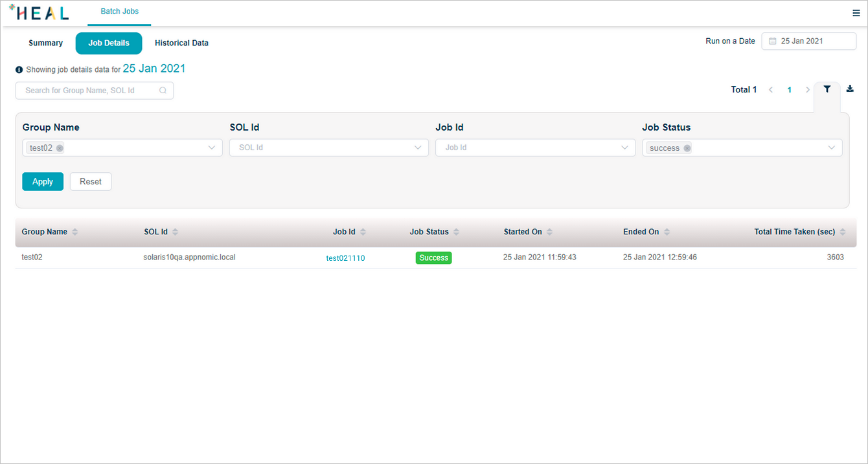Select the Job Details tab
The height and width of the screenshot is (464, 868).
pos(109,43)
